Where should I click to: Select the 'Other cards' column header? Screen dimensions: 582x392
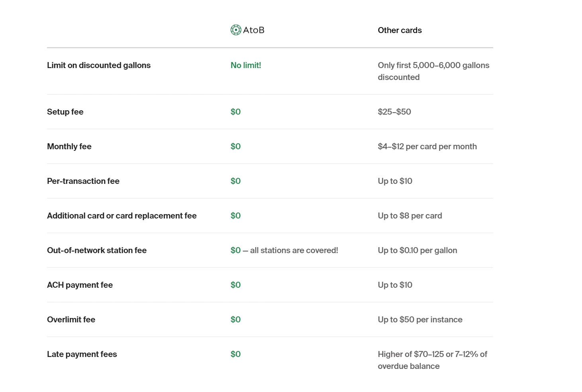click(400, 30)
